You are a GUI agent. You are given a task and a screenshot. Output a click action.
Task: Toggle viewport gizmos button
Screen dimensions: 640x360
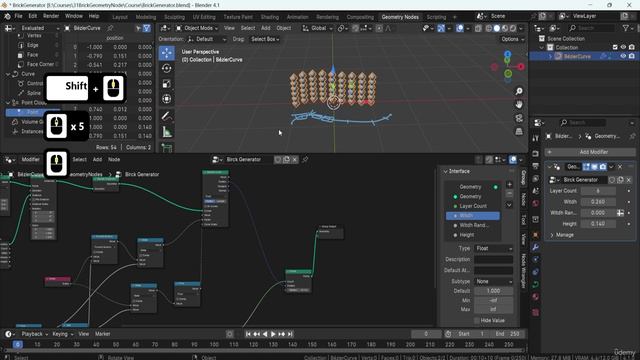point(441,28)
